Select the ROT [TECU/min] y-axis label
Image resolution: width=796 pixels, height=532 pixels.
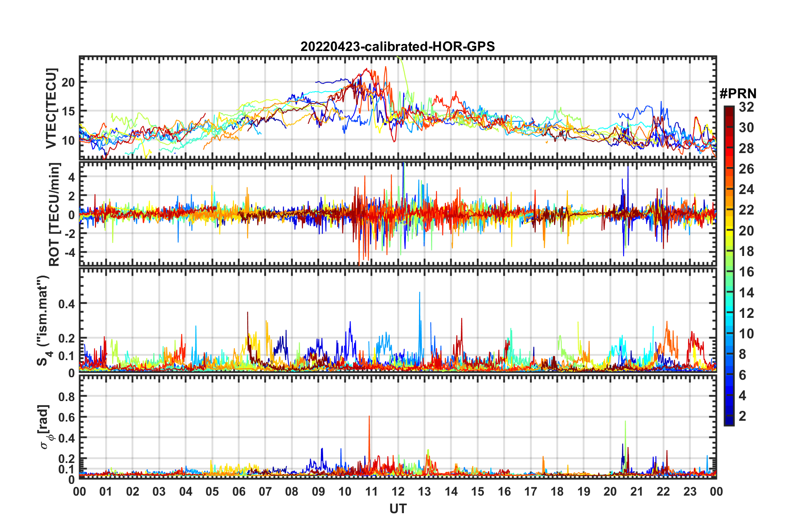click(54, 215)
